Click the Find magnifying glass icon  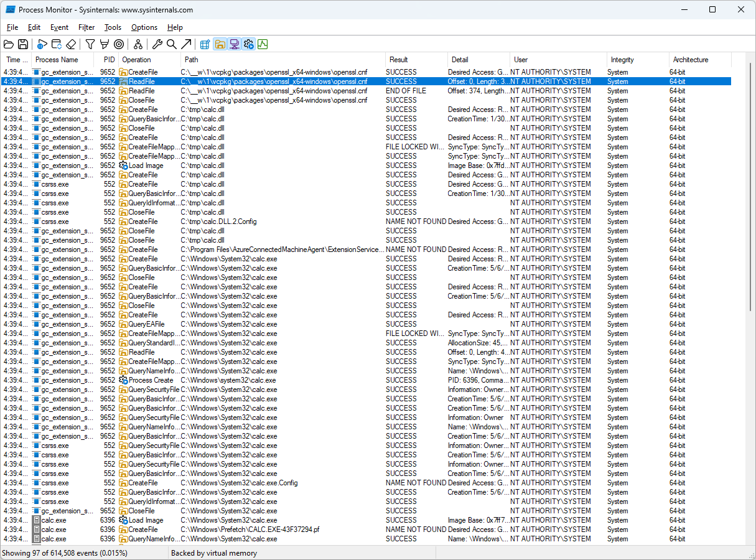pos(172,44)
